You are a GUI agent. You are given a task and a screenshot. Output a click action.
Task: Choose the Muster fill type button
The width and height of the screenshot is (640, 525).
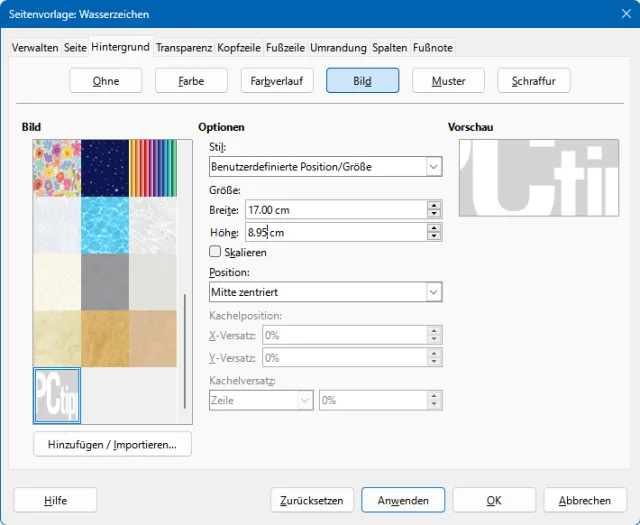[448, 81]
